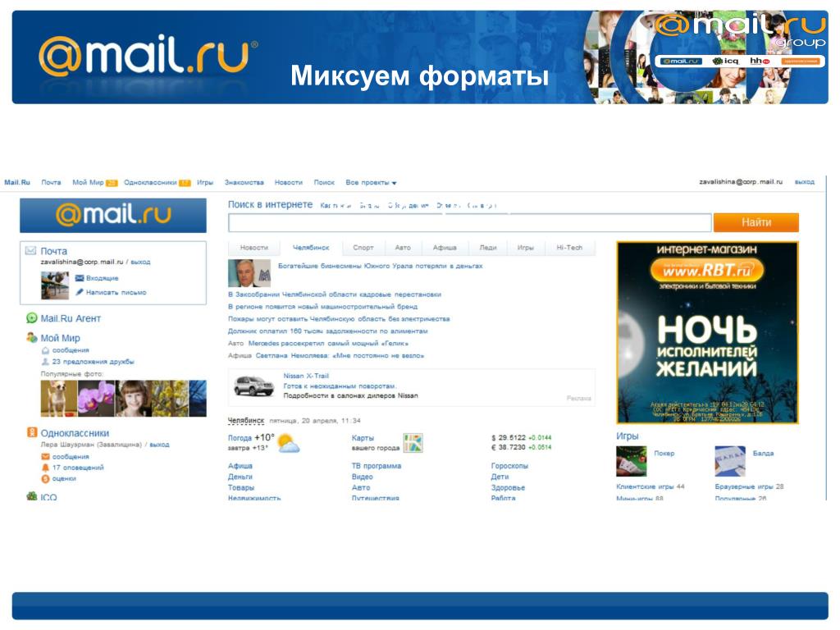Click the weather sun-cloud icon
Screen dimensions: 840x630
[x=289, y=444]
